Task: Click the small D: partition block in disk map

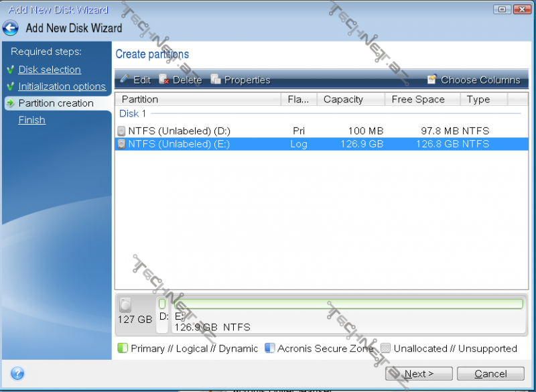Action: click(x=162, y=304)
